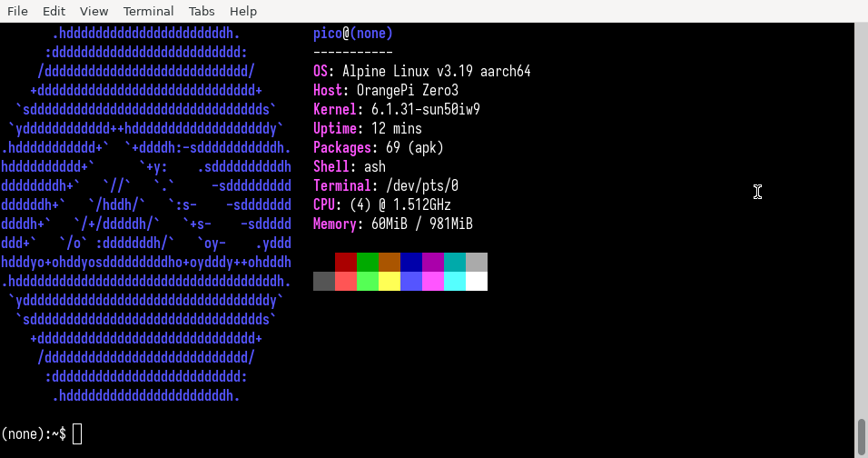
Task: Click the teal color block
Action: click(x=455, y=262)
